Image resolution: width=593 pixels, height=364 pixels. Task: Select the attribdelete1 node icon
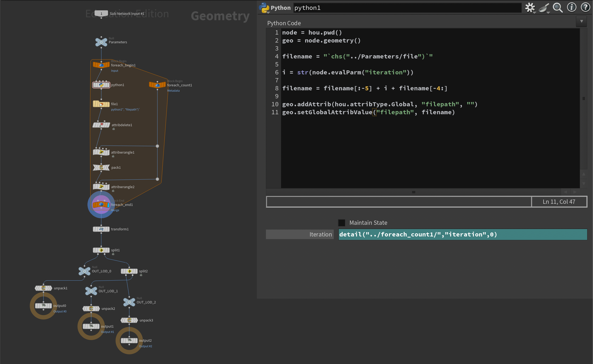tap(101, 125)
